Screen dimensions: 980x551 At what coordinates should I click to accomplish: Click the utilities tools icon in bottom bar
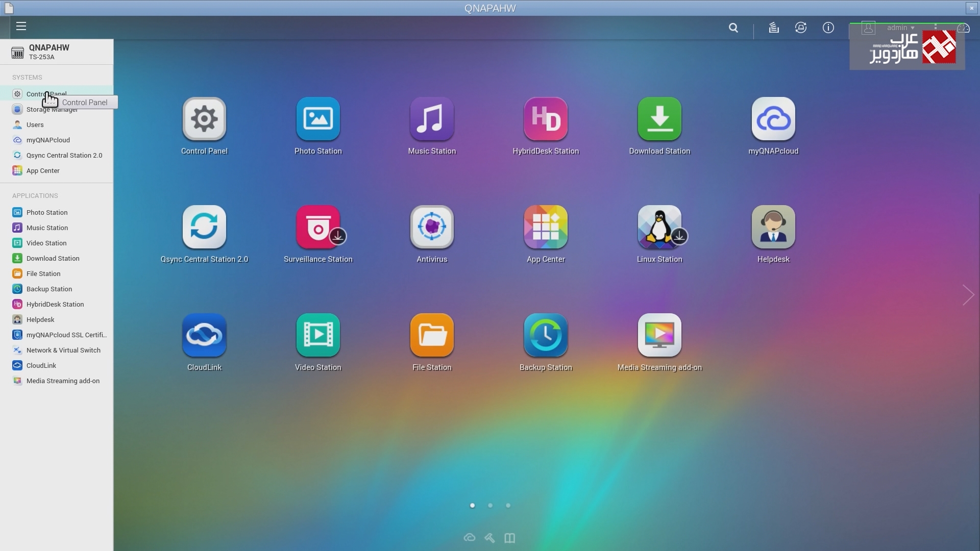point(490,538)
